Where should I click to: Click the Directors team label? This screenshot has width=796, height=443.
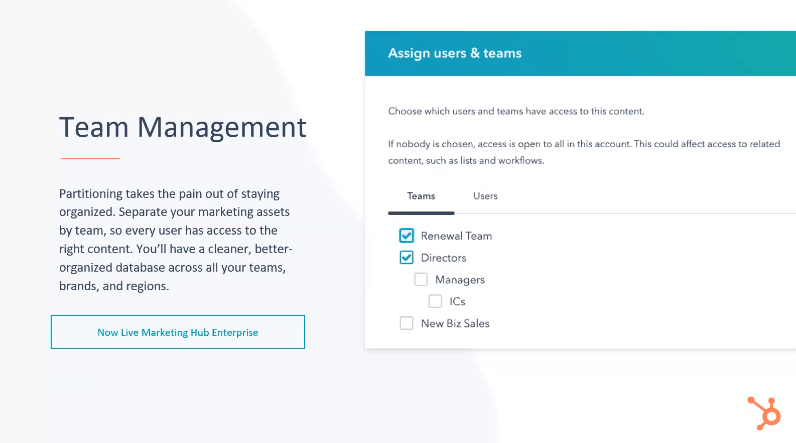(x=443, y=258)
